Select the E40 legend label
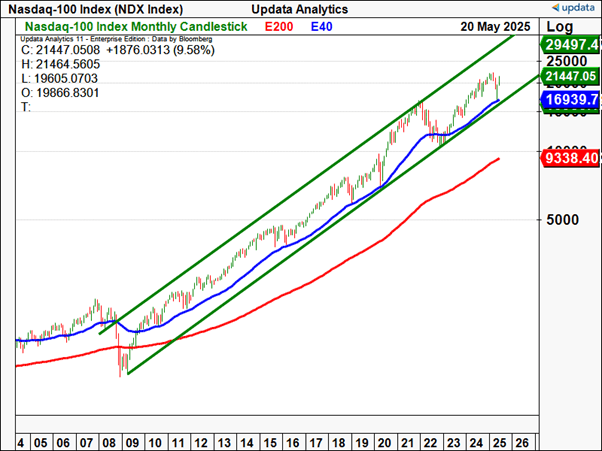This screenshot has height=451, width=602. [x=322, y=26]
